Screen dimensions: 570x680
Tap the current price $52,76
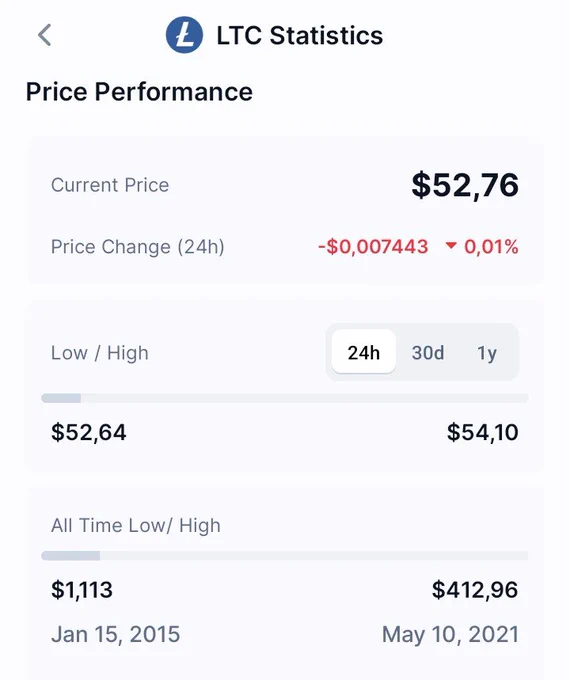point(465,185)
